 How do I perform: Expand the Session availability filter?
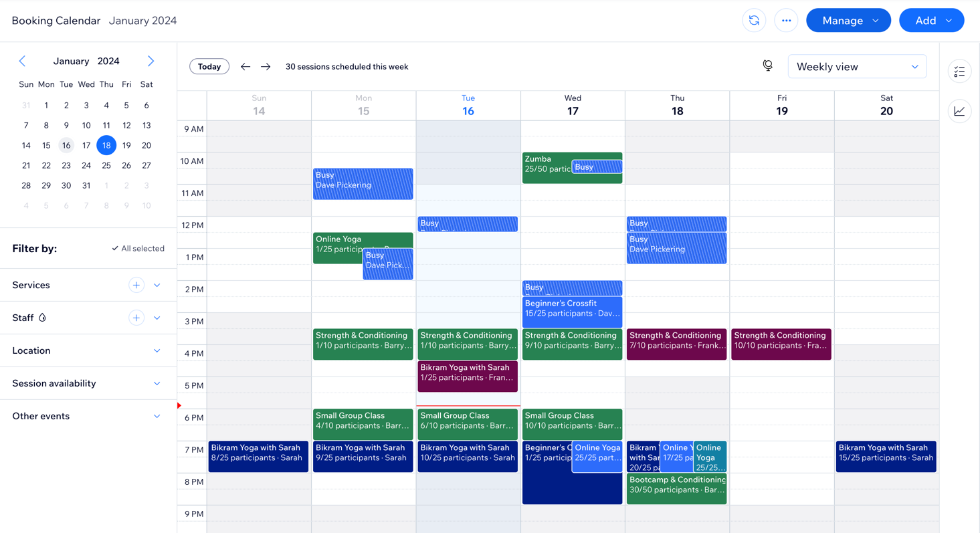(157, 383)
